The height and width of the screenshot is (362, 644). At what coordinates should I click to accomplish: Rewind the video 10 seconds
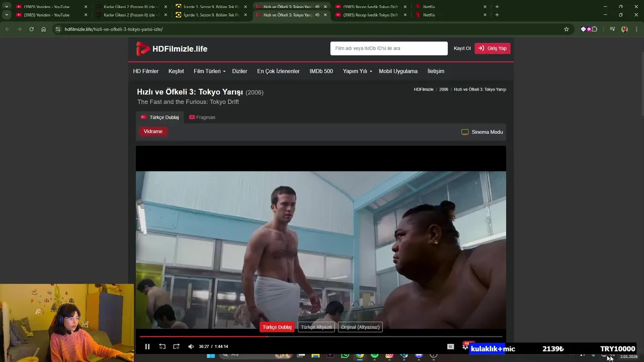pyautogui.click(x=162, y=346)
